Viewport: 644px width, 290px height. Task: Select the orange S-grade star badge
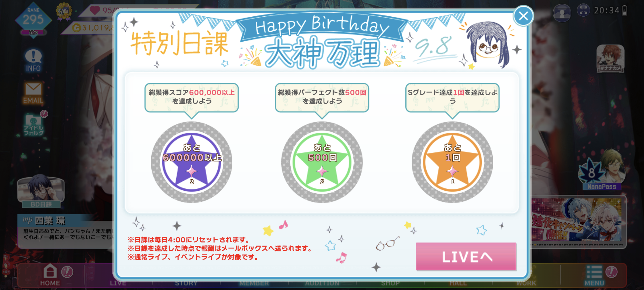[452, 162]
